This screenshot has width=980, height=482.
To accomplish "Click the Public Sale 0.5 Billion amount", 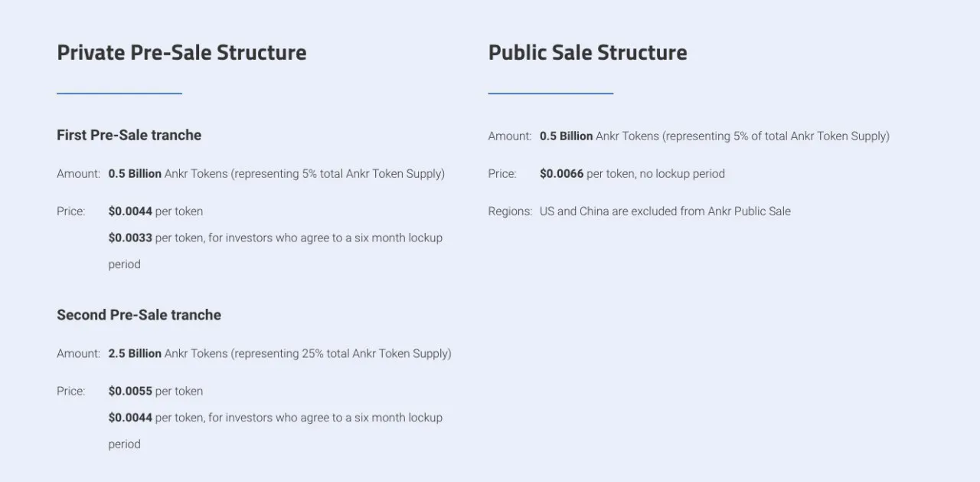I will click(566, 136).
